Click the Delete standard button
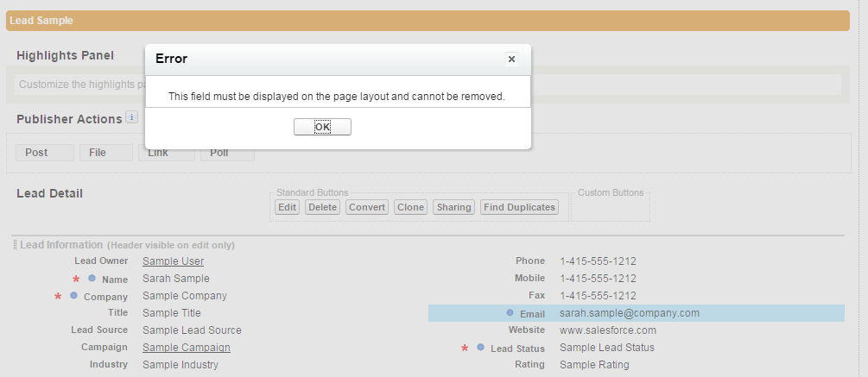868x377 pixels. point(322,207)
